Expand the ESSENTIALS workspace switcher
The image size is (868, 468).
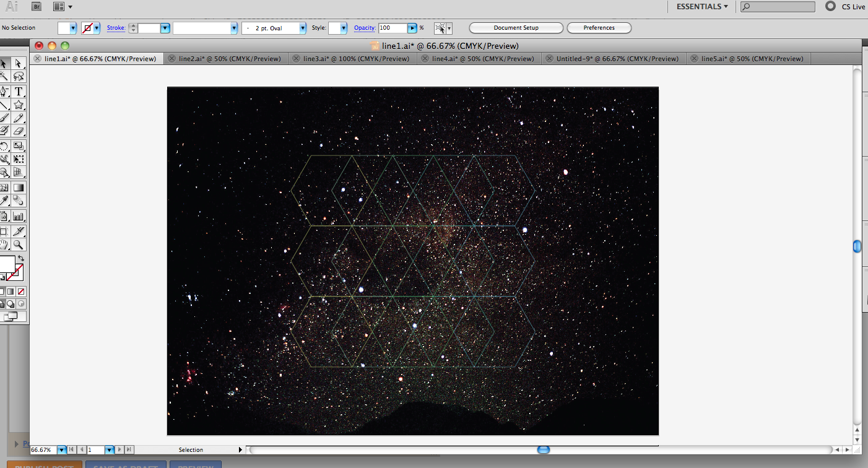(x=702, y=6)
